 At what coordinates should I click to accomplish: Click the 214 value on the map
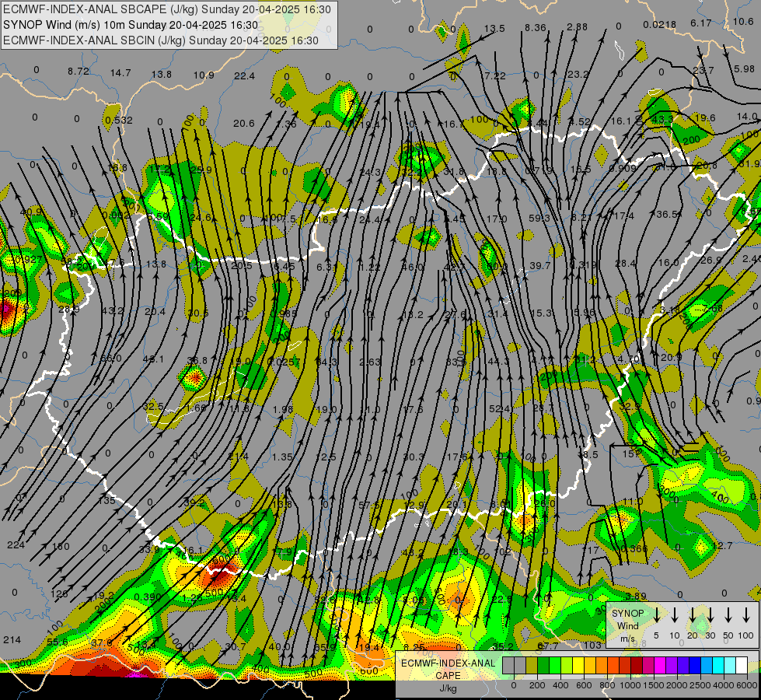coord(12,640)
